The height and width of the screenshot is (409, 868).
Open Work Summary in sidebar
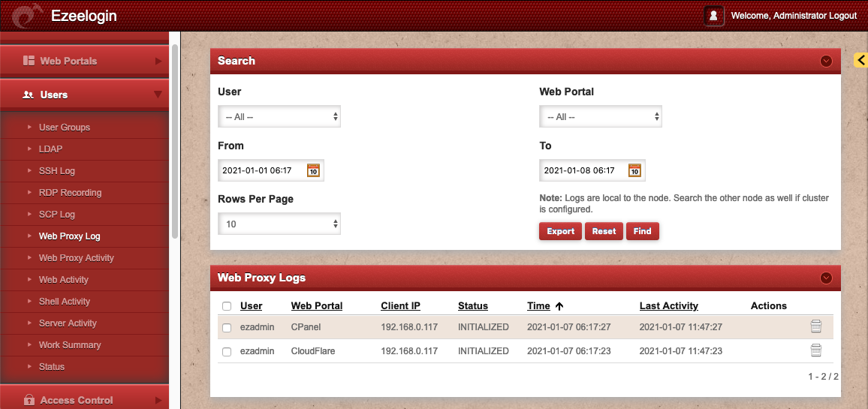click(x=70, y=344)
